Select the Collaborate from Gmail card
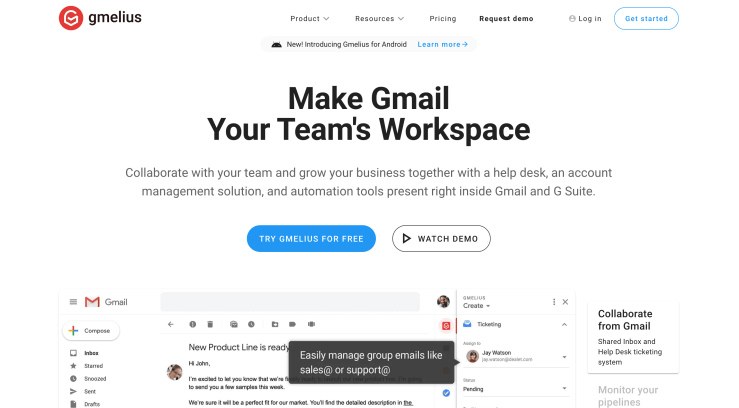 (633, 337)
